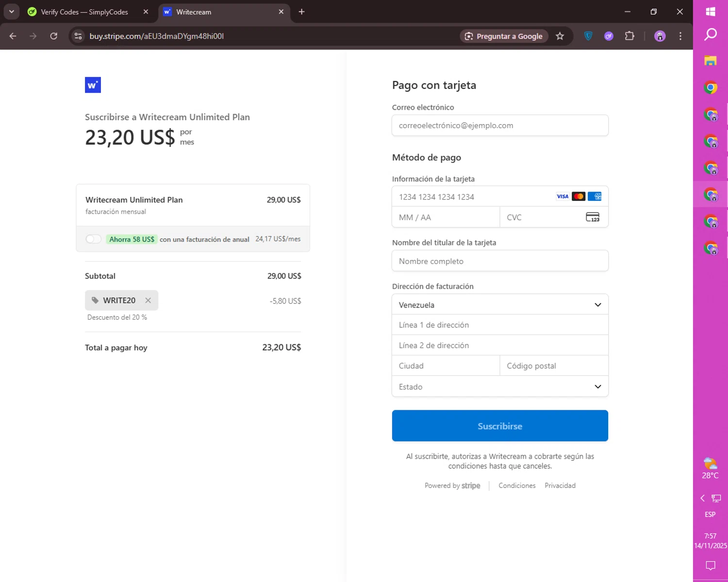Screen dimensions: 728x582
Task: Open the Chrome profile avatar
Action: (660, 36)
